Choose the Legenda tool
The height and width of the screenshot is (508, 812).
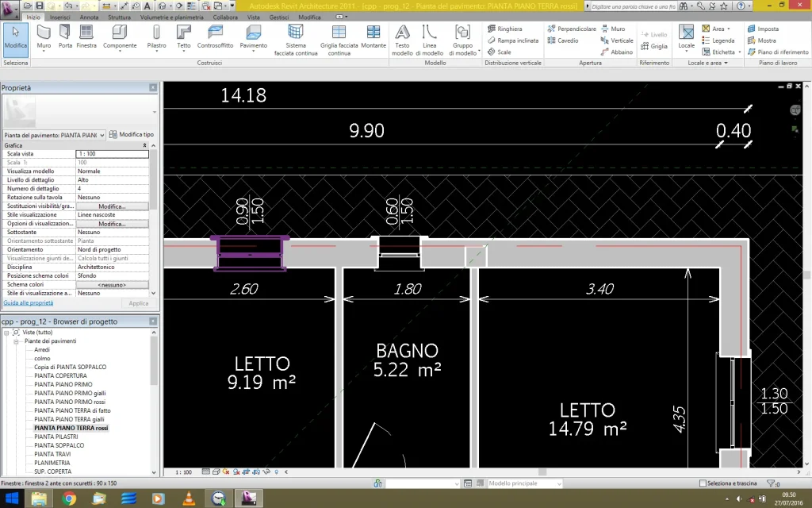coord(718,40)
